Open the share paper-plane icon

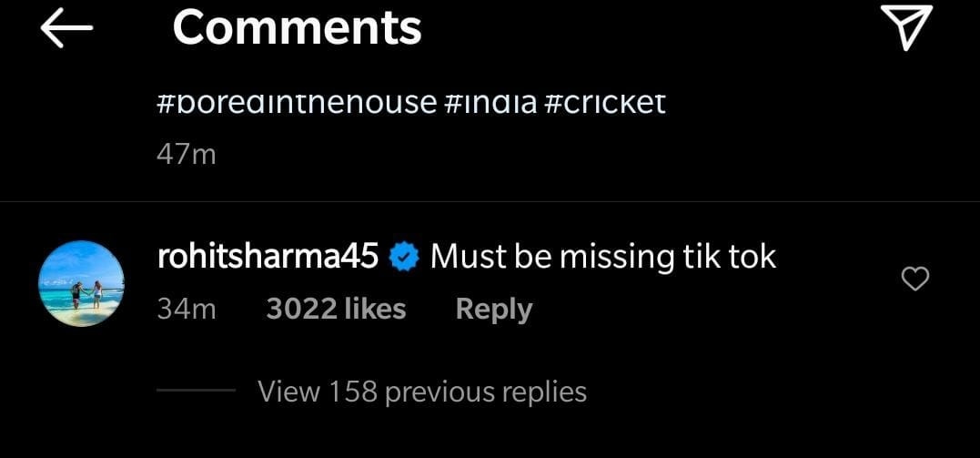(x=907, y=28)
